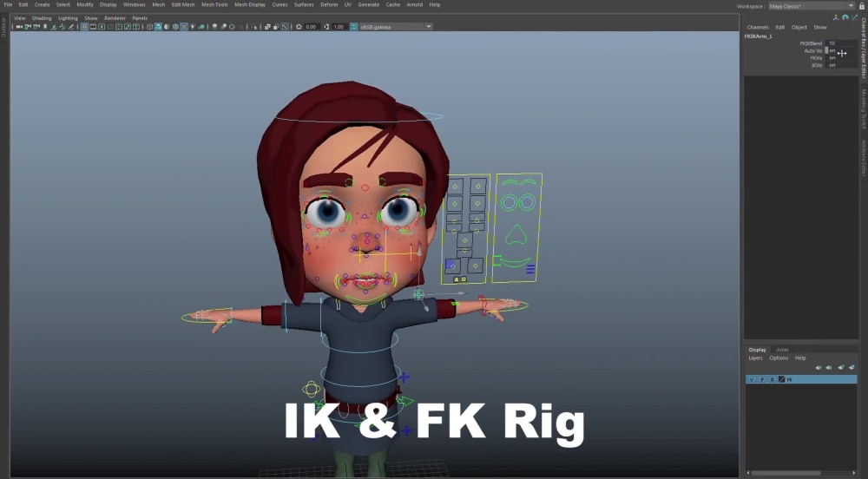Open the Layers menu in Layer Editor
The height and width of the screenshot is (479, 868).
[756, 358]
